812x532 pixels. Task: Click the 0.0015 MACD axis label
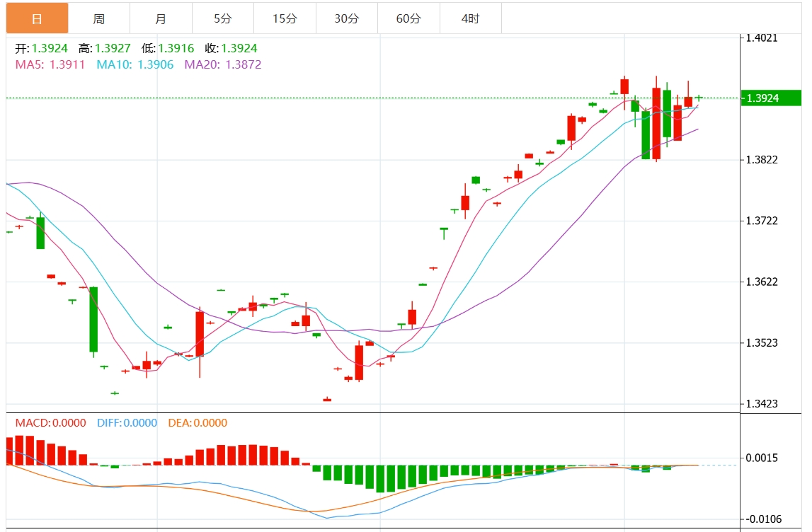pyautogui.click(x=762, y=458)
